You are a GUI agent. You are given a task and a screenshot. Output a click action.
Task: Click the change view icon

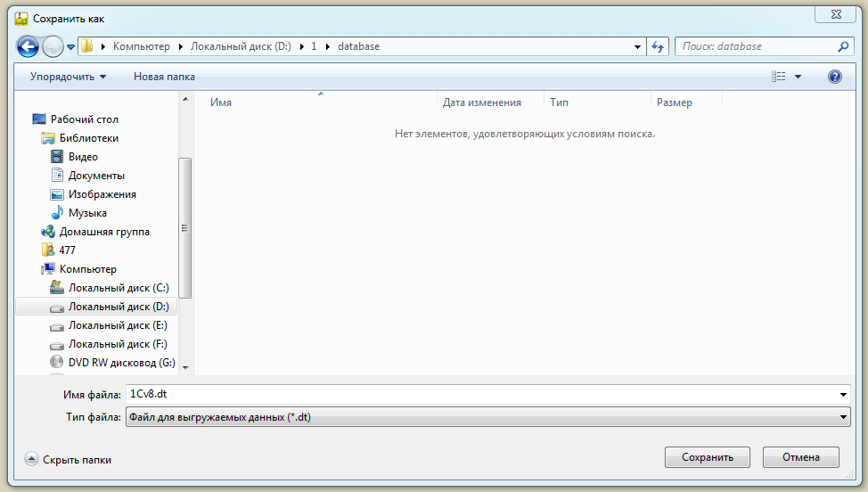[x=778, y=77]
